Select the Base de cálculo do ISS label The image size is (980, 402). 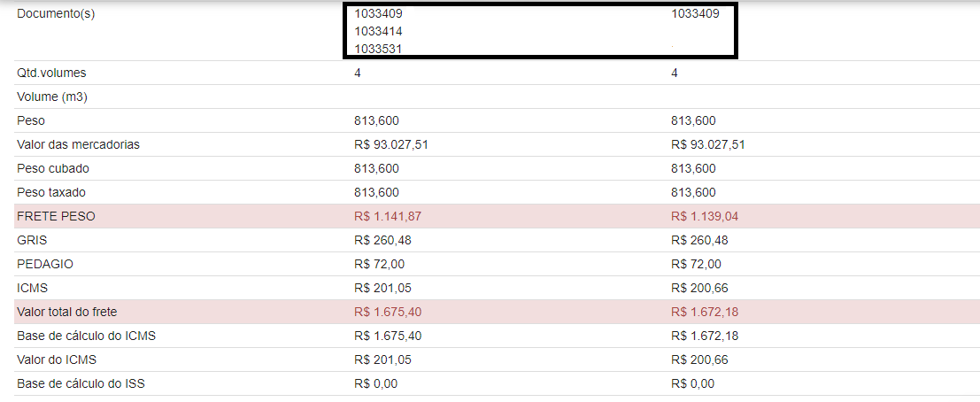(81, 383)
